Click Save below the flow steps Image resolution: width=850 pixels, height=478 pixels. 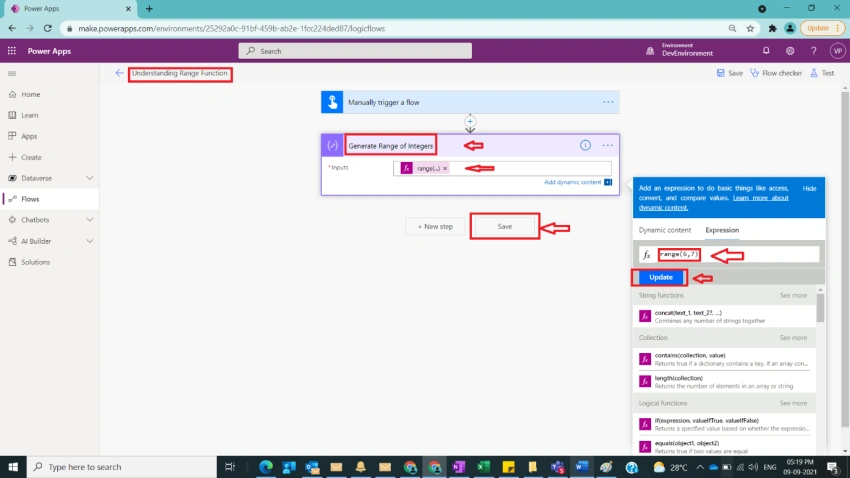[x=504, y=227]
